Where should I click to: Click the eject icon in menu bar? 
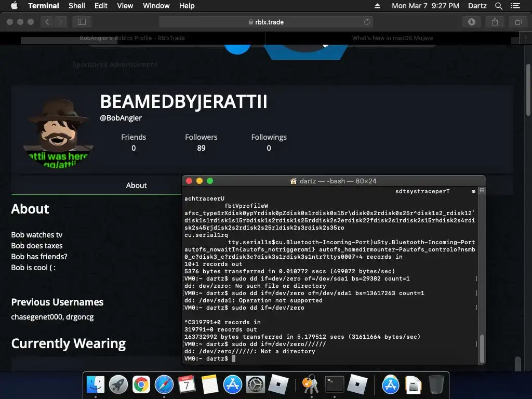pyautogui.click(x=377, y=6)
